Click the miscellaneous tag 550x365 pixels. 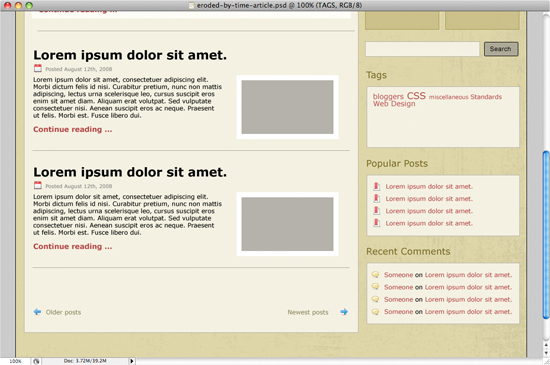point(448,97)
